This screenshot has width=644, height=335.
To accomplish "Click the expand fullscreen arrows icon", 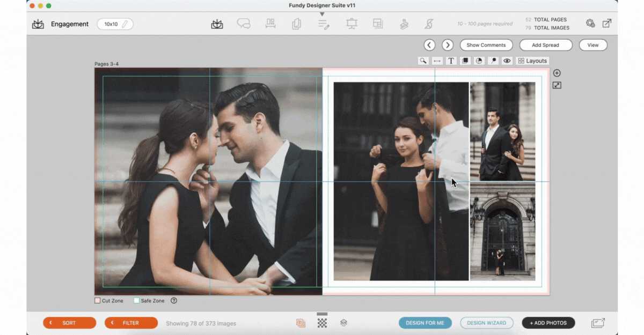I will [557, 85].
